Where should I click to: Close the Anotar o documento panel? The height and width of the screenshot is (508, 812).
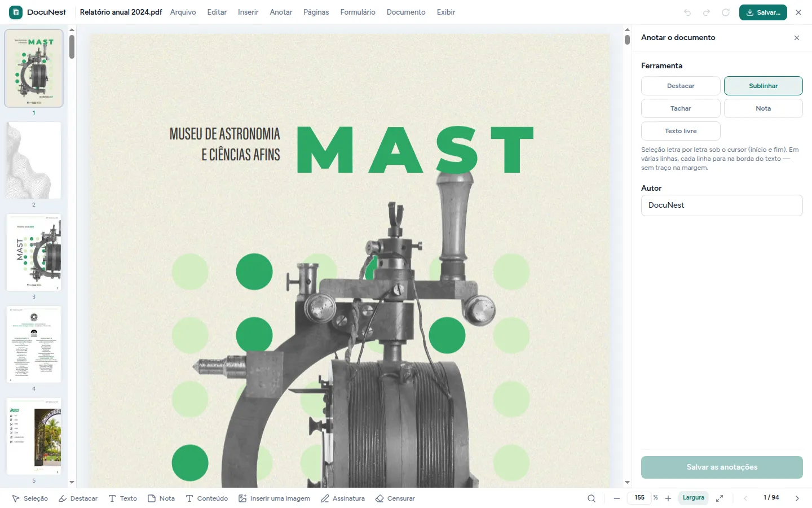[797, 38]
